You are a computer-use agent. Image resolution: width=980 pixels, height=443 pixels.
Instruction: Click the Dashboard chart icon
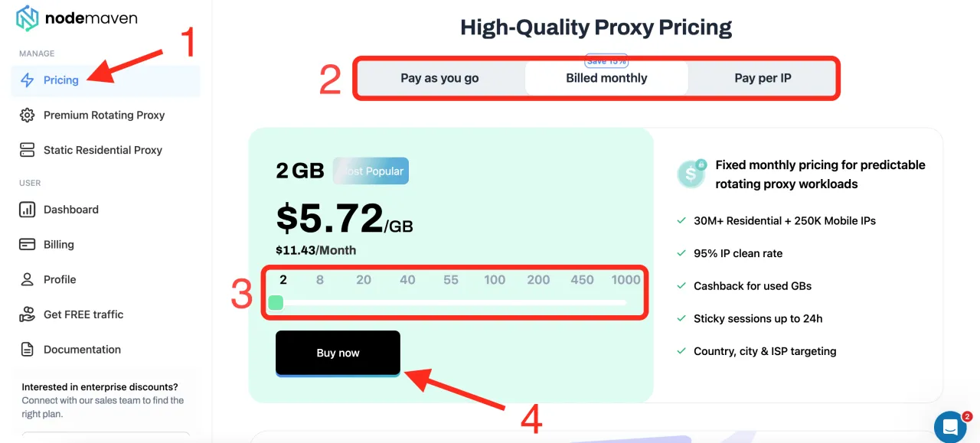pos(28,210)
